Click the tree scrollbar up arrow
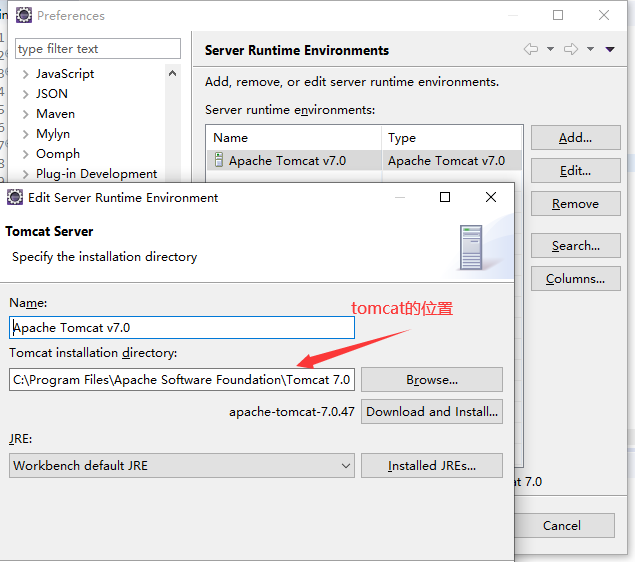This screenshot has height=562, width=635. (x=173, y=73)
